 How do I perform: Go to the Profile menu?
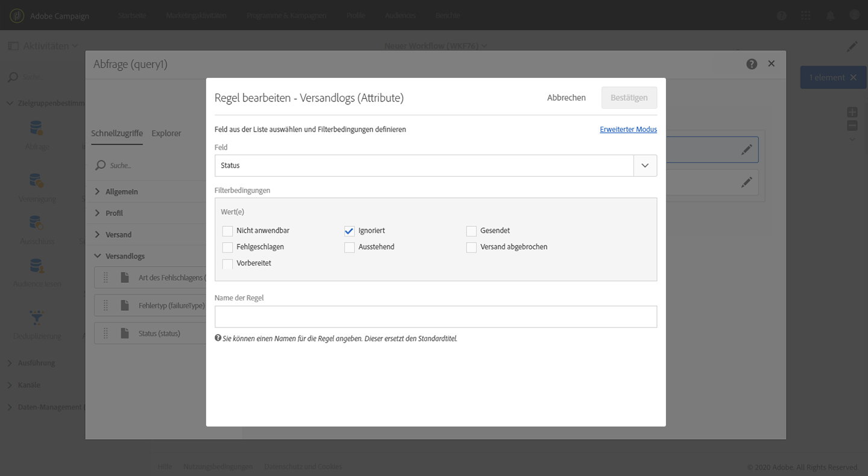356,16
